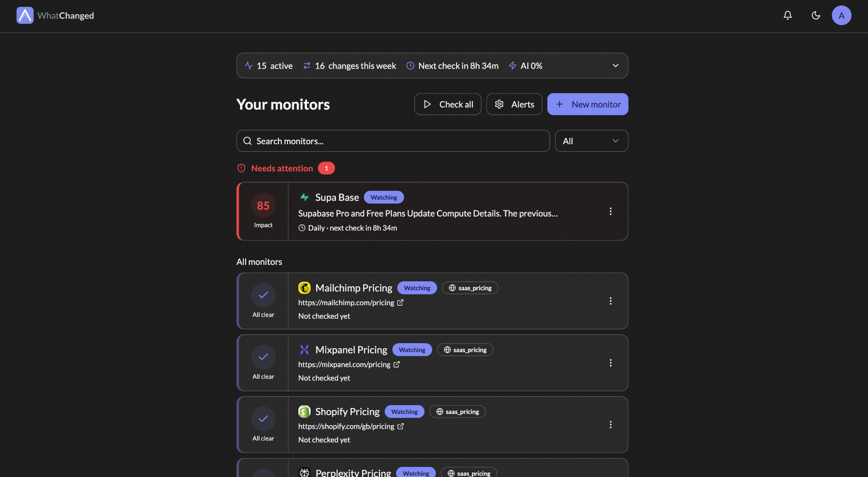868x477 pixels.
Task: Open the Mixpanel Pricing monitor menu
Action: 610,363
